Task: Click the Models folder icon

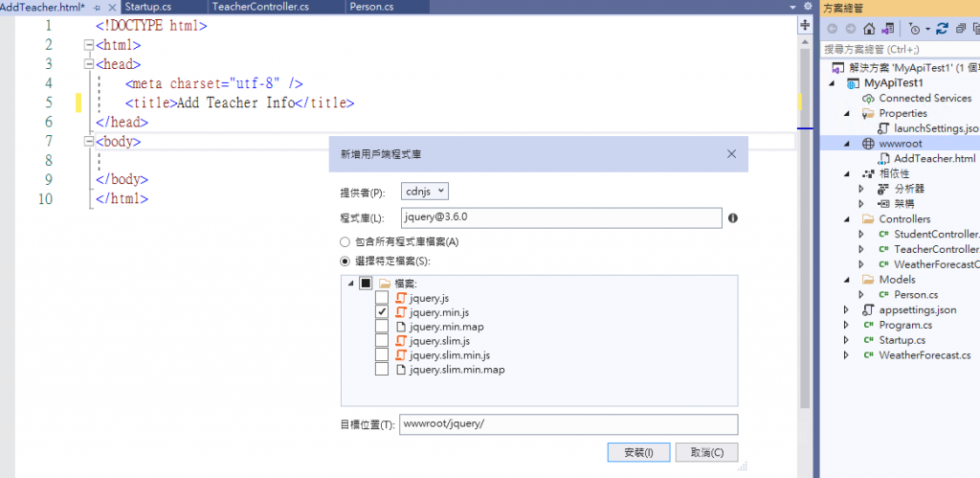Action: [867, 280]
